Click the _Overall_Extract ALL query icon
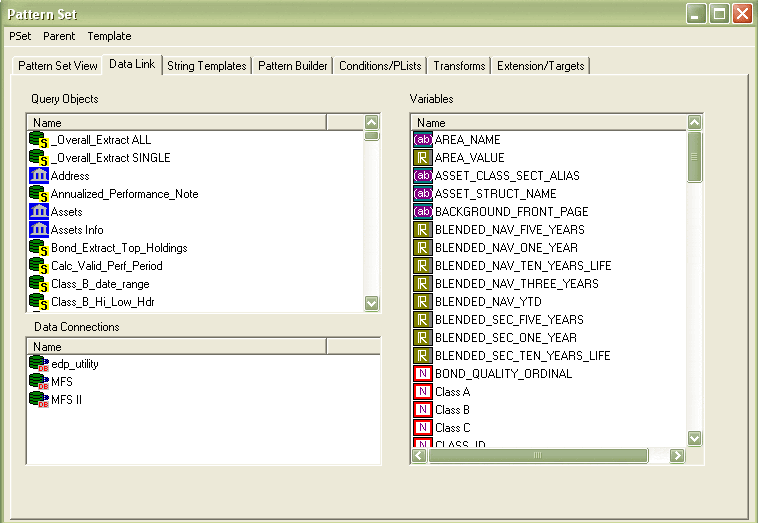758x523 pixels. [x=39, y=140]
